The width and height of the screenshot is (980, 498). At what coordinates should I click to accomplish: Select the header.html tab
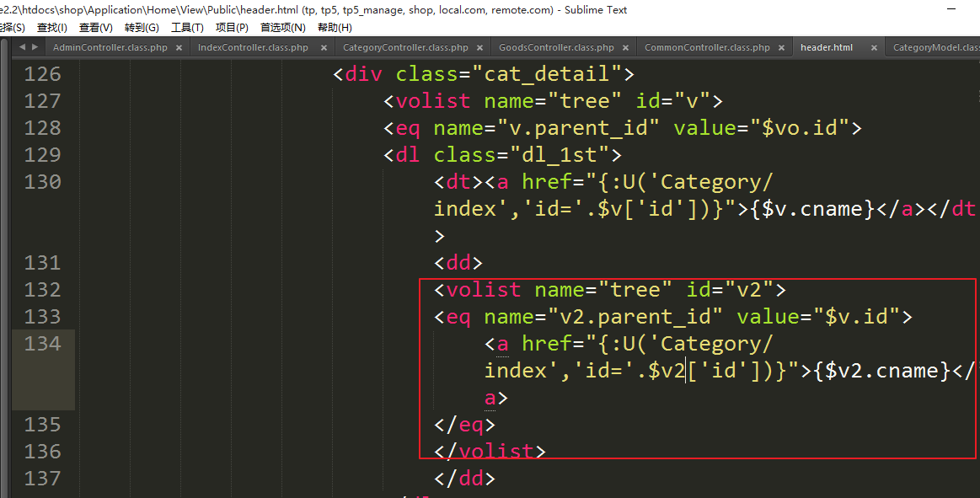(x=827, y=48)
